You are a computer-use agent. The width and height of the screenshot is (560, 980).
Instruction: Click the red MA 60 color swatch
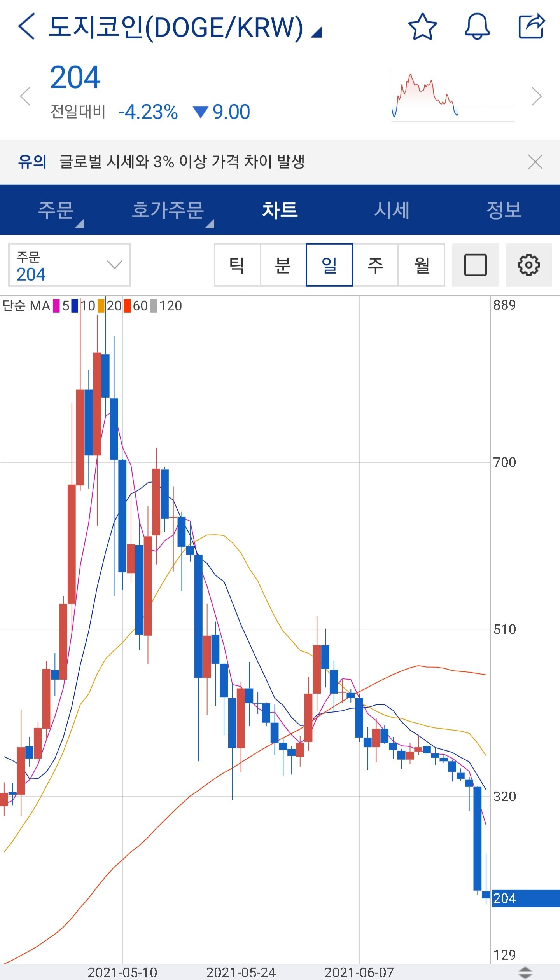127,306
